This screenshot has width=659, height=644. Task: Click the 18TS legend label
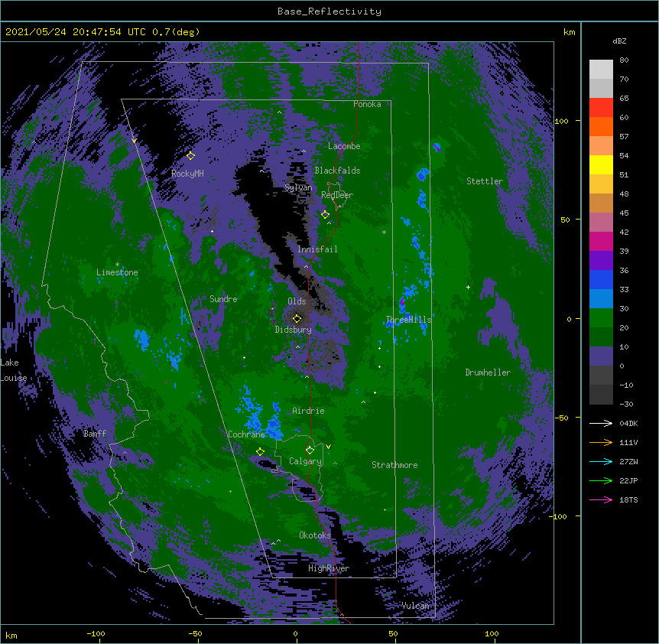[628, 499]
